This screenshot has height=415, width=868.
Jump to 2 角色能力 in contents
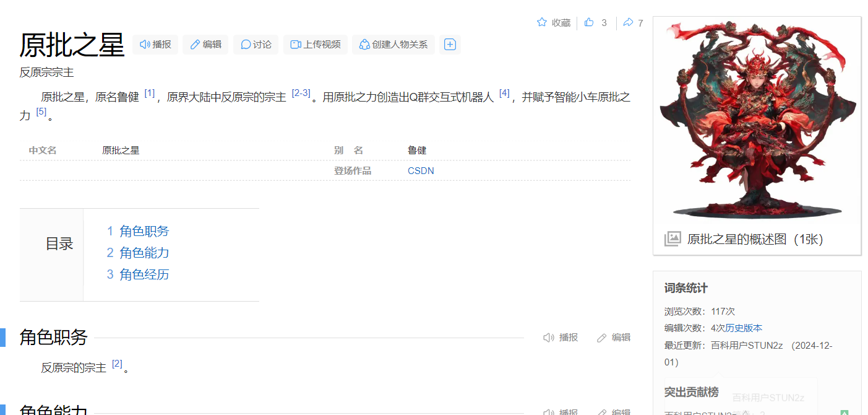click(x=137, y=253)
